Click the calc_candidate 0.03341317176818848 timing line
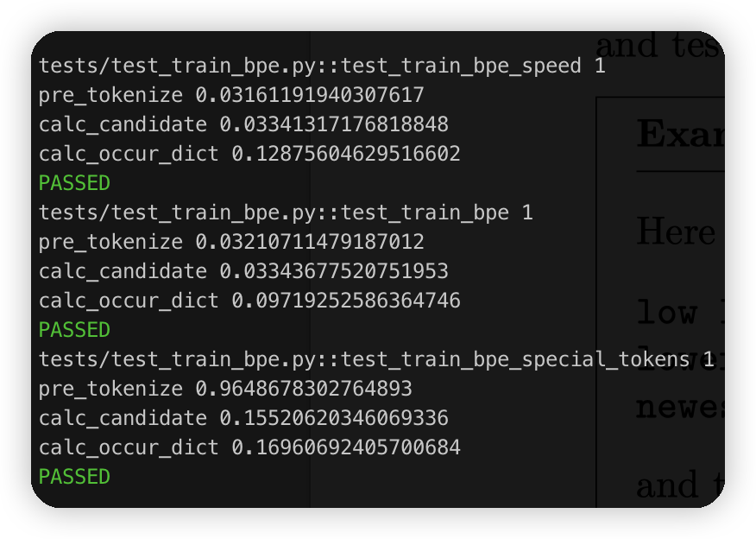The width and height of the screenshot is (756, 539). [243, 124]
